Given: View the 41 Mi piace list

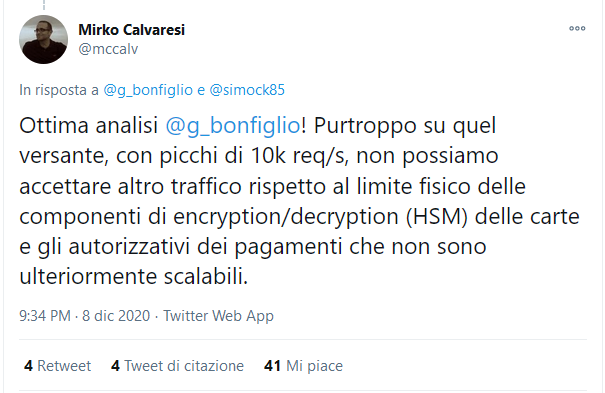Looking at the screenshot, I should (x=303, y=366).
